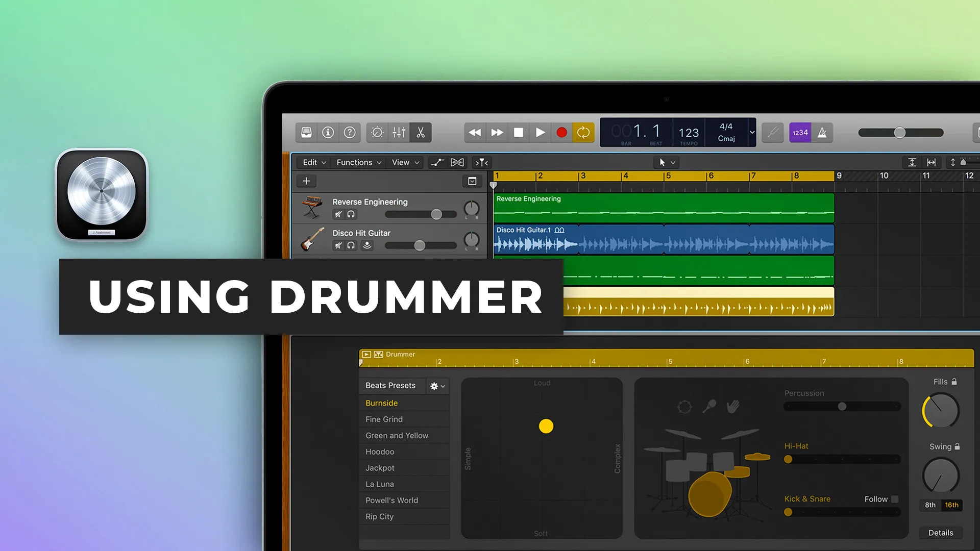Enable the shaker percussion icon
The height and width of the screenshot is (551, 980).
pyautogui.click(x=709, y=406)
